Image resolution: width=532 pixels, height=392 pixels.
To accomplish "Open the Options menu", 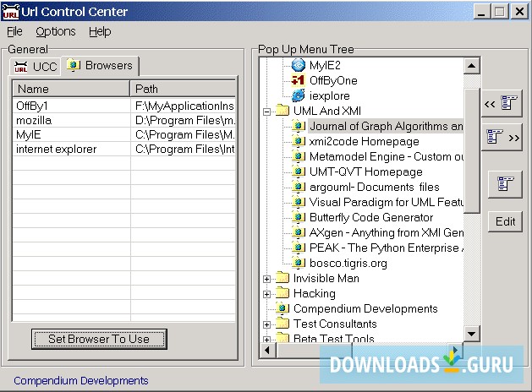I will pos(56,31).
